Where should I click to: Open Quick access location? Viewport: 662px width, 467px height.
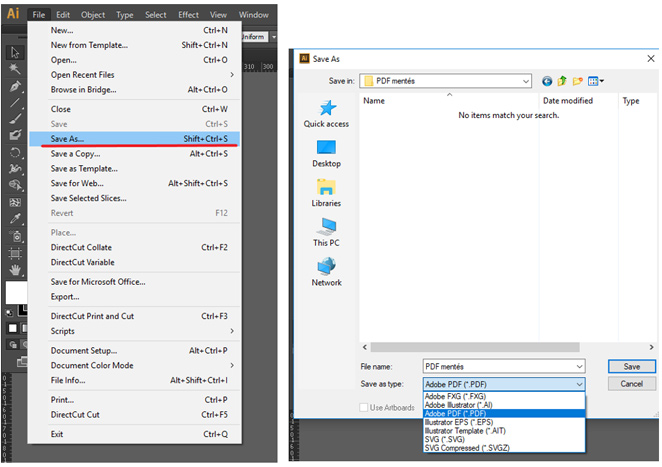(x=326, y=114)
